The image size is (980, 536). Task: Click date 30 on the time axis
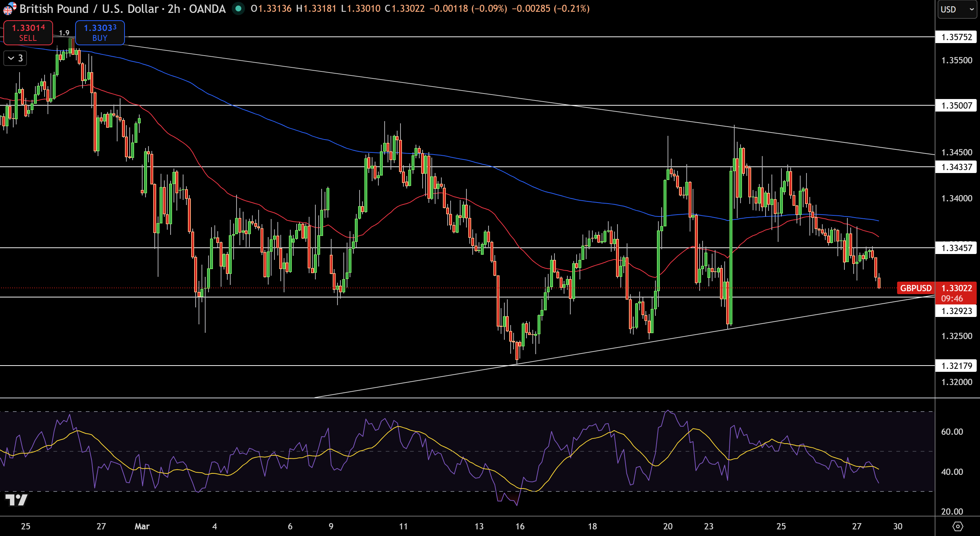click(898, 526)
